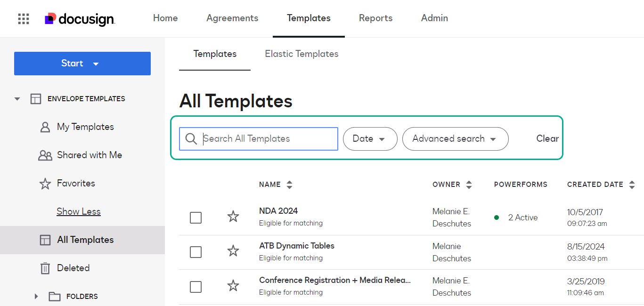Screen dimensions: 644x306
Task: Open the Deleted templates trash folder
Action: point(73,268)
